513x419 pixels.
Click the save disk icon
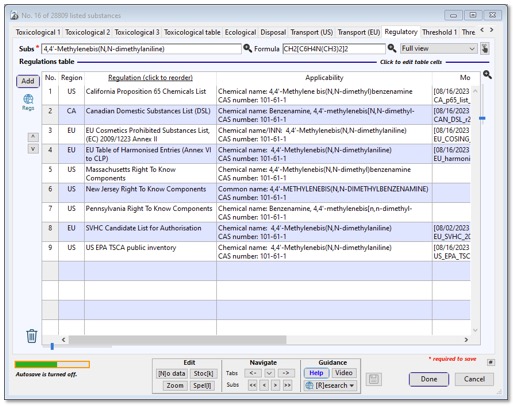click(374, 379)
